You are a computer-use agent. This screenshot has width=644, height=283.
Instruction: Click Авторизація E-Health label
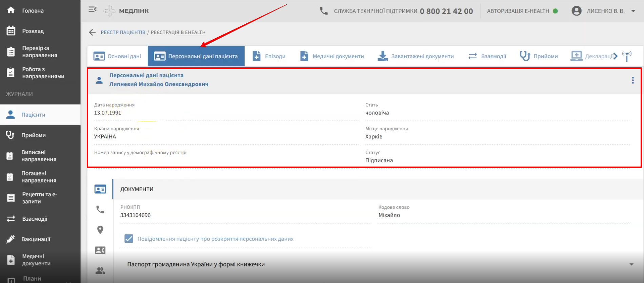point(518,11)
